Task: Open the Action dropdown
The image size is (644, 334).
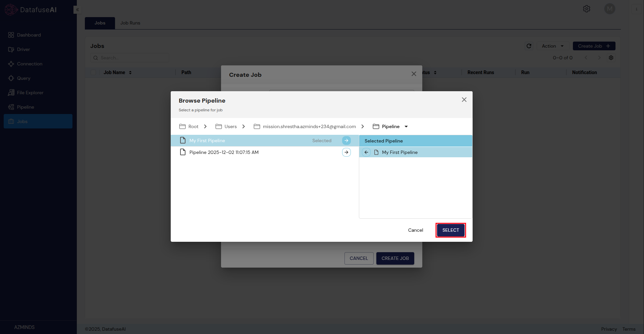Action: tap(553, 46)
